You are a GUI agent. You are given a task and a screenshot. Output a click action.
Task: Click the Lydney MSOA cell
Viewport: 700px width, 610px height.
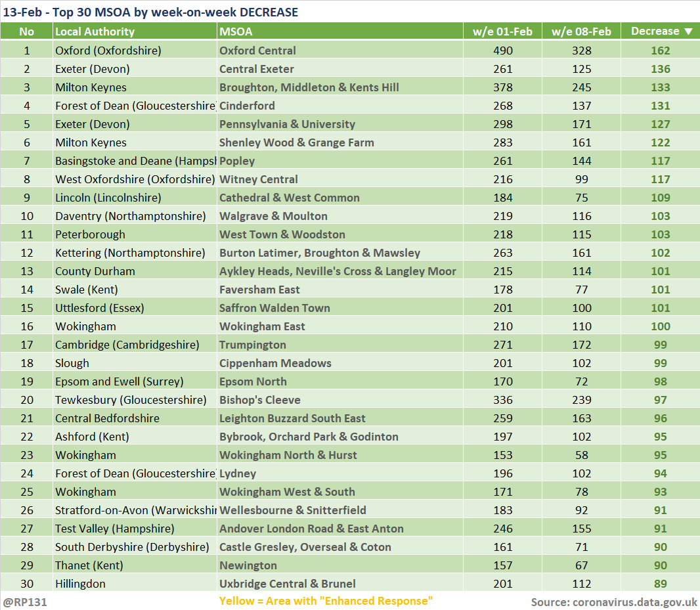(x=339, y=473)
